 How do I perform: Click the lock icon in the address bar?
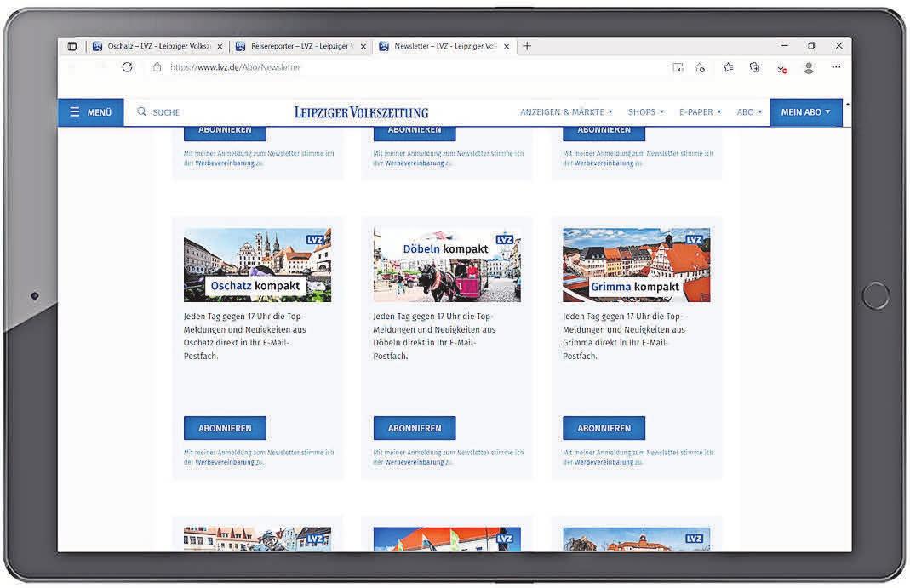[157, 67]
